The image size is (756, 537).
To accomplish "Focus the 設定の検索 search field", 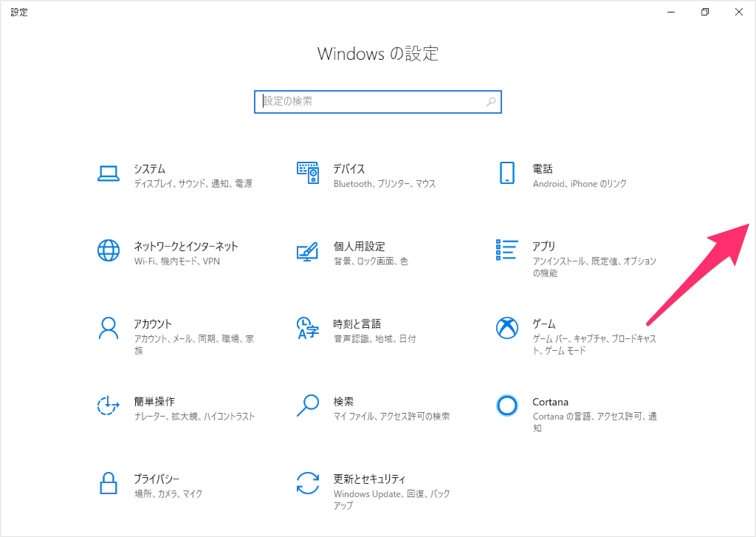I will (x=378, y=102).
